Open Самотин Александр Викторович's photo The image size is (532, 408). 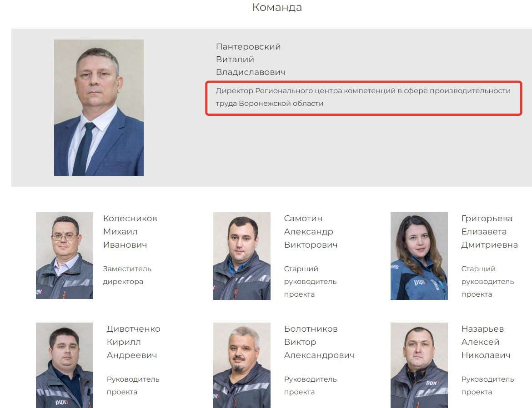[241, 256]
